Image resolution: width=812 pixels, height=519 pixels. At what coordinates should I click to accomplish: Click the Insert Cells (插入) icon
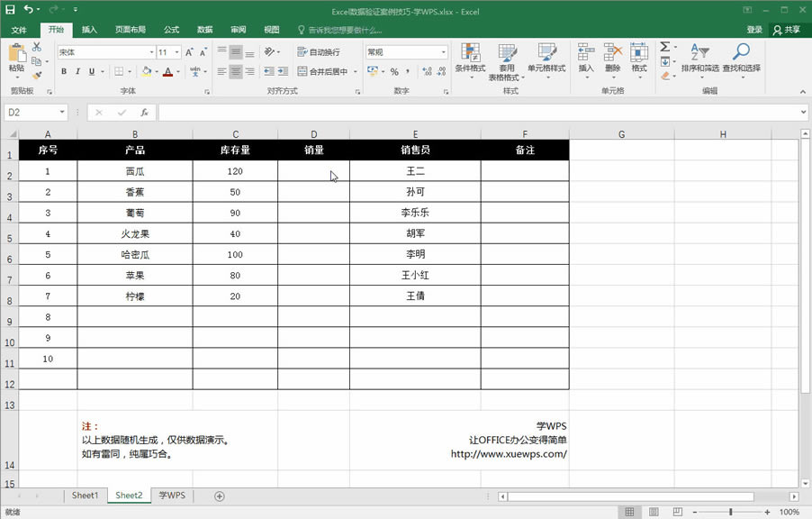[x=585, y=52]
